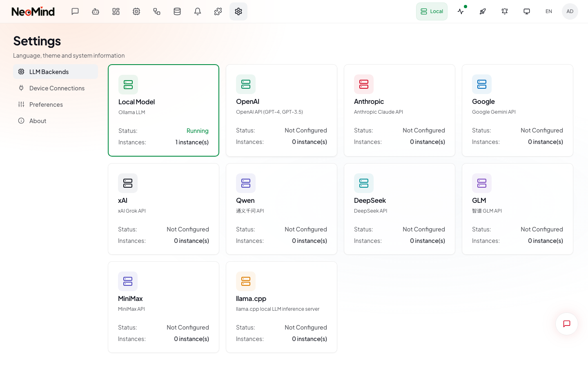
Task: Select the Local Model card title
Action: pos(136,102)
